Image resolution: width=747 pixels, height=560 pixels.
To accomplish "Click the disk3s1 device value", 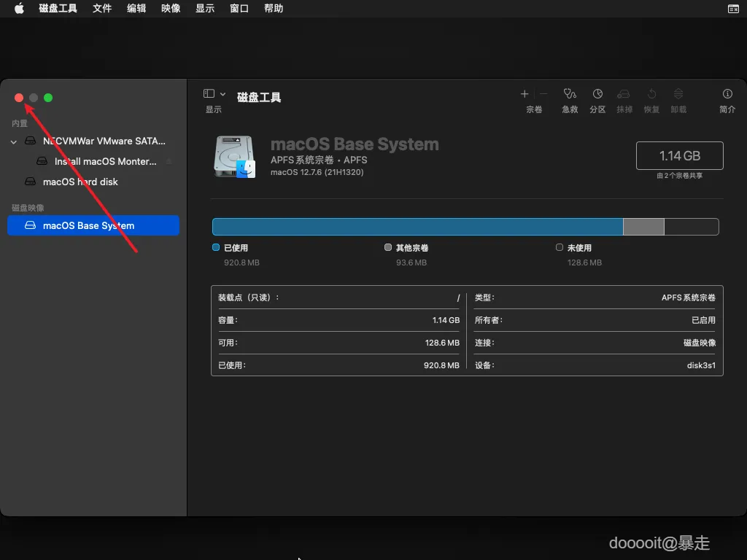I will (x=701, y=365).
